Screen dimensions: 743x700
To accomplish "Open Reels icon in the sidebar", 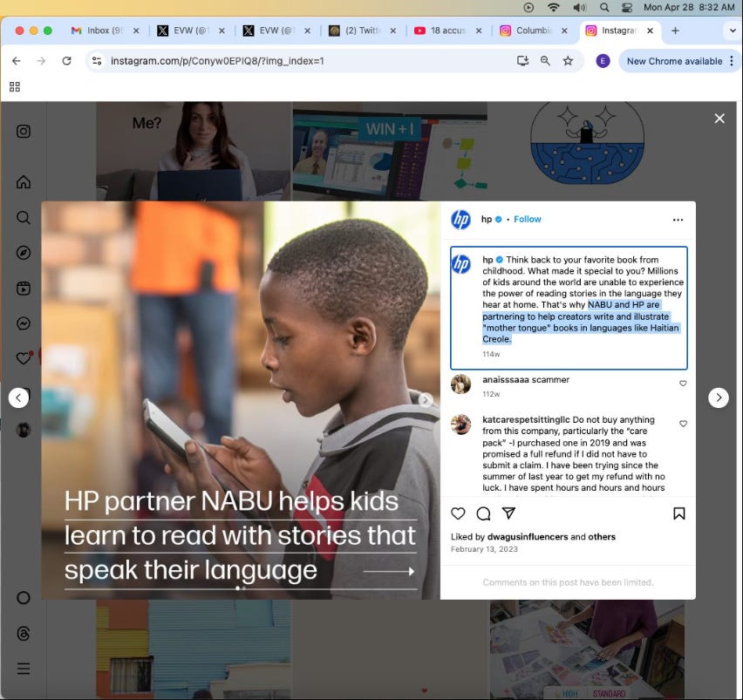I will click(24, 288).
